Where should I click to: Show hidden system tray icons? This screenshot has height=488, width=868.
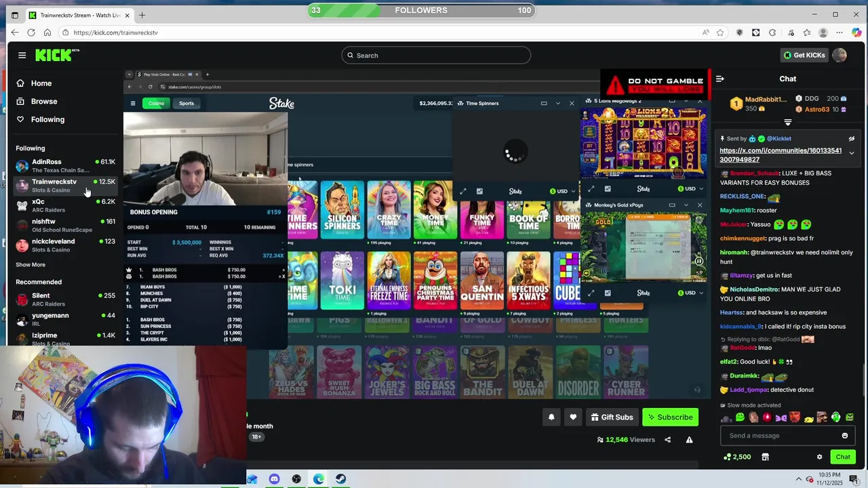click(799, 479)
